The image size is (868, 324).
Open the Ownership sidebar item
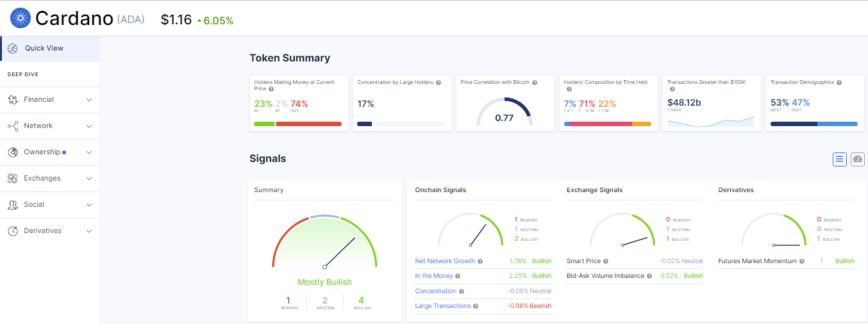click(42, 152)
